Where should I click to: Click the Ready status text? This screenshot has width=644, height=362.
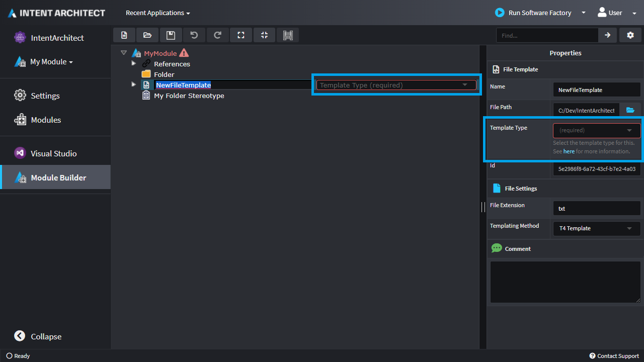[22, 356]
